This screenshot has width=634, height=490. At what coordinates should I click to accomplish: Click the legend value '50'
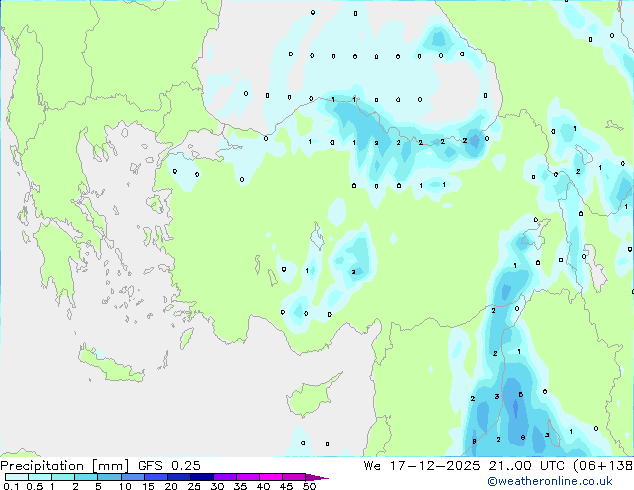pos(309,486)
